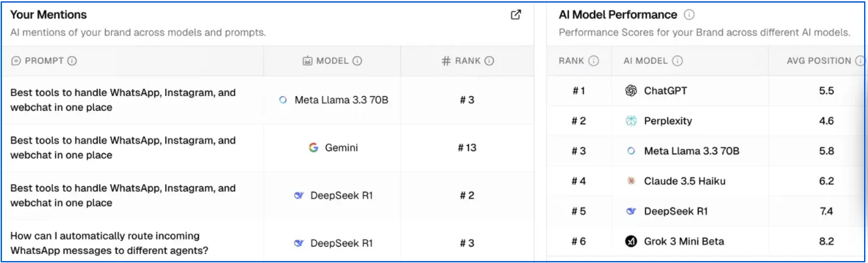Screen dimensions: 868x263
Task: Click the Your Mentions panel title
Action: coord(48,14)
